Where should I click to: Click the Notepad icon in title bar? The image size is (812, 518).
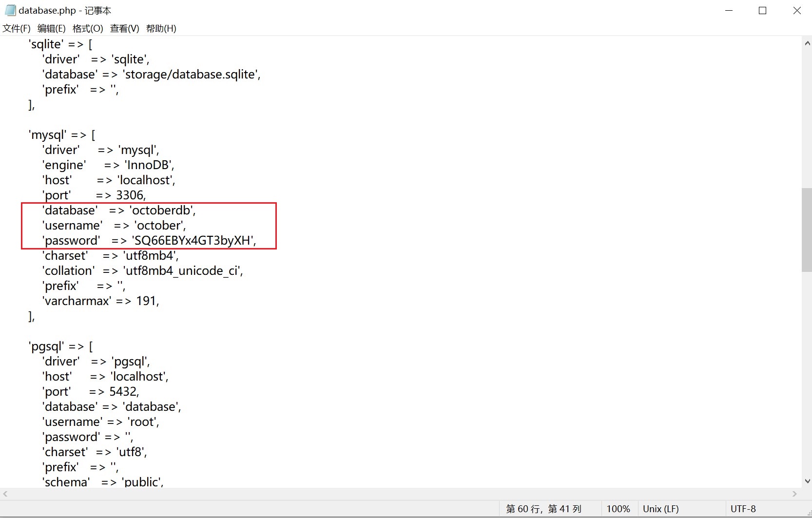[10, 10]
